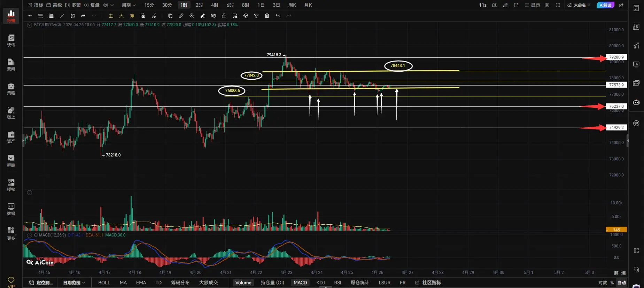This screenshot has width=644, height=288.
Task: Switch to the 30分 timeframe
Action: coord(167,5)
